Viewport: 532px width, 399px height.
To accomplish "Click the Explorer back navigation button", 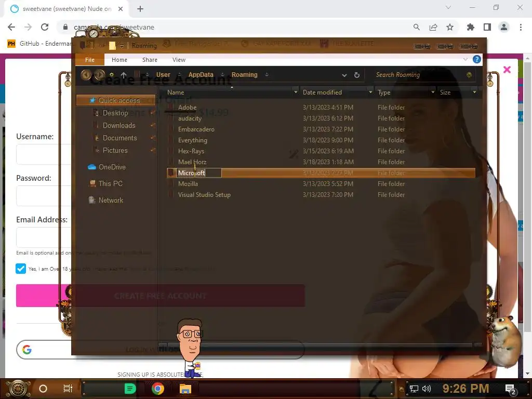I will 86,75.
